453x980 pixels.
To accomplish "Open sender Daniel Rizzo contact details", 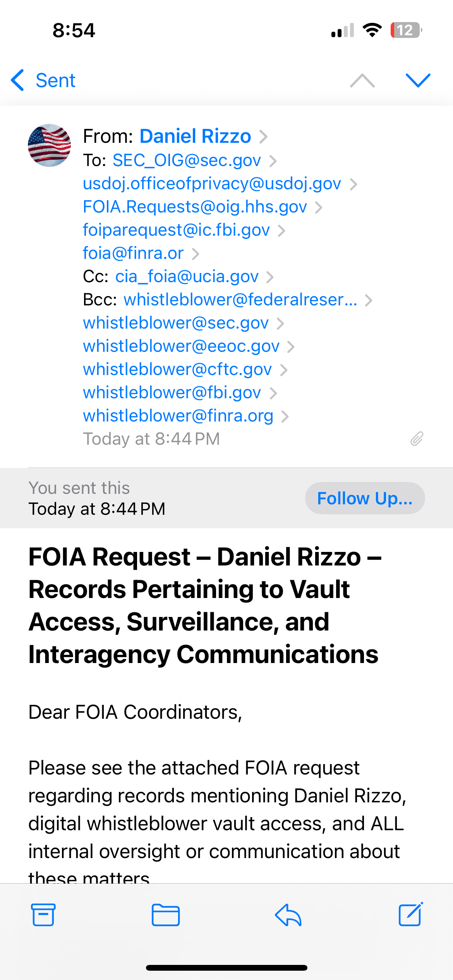I will (195, 136).
